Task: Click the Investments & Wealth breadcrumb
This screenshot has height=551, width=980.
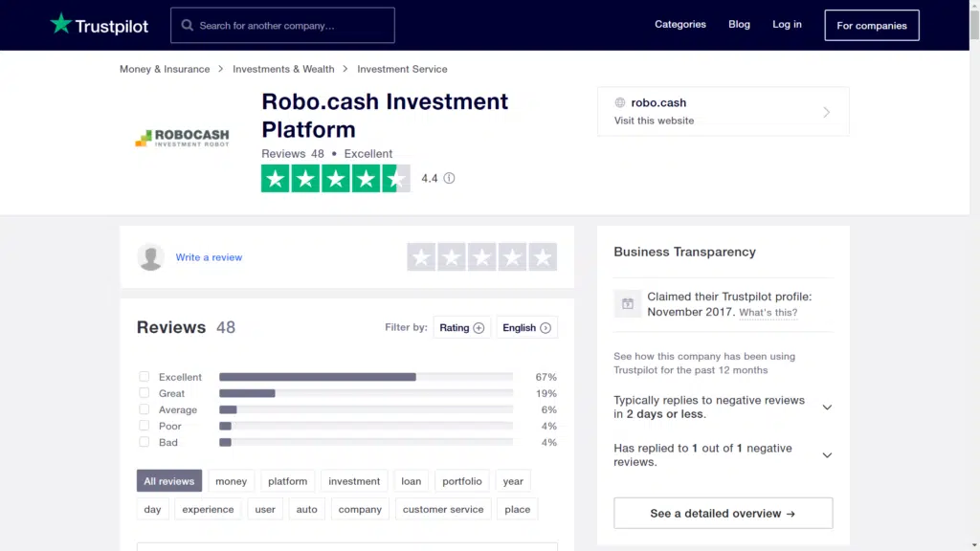Action: coord(283,69)
